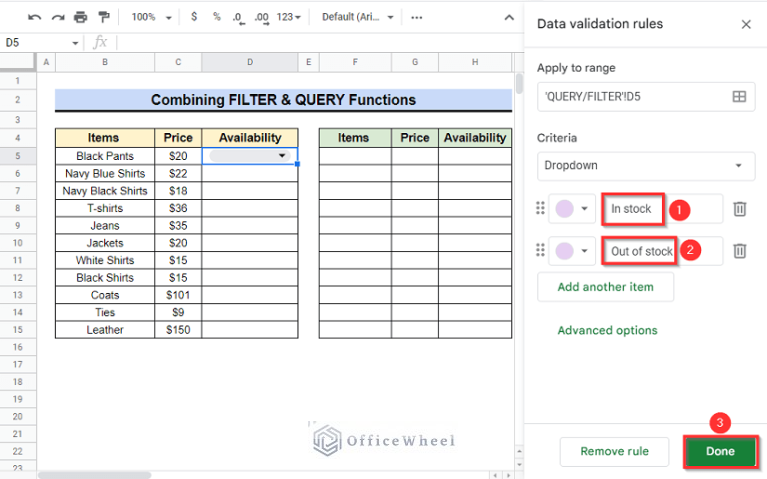
Task: Click the T-shirts cell
Action: pos(105,208)
